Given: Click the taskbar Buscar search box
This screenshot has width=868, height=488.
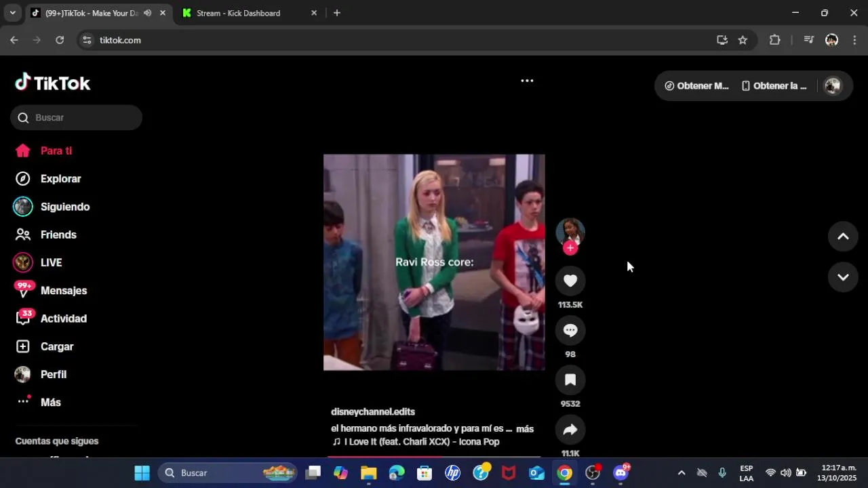Looking at the screenshot, I should point(228,473).
